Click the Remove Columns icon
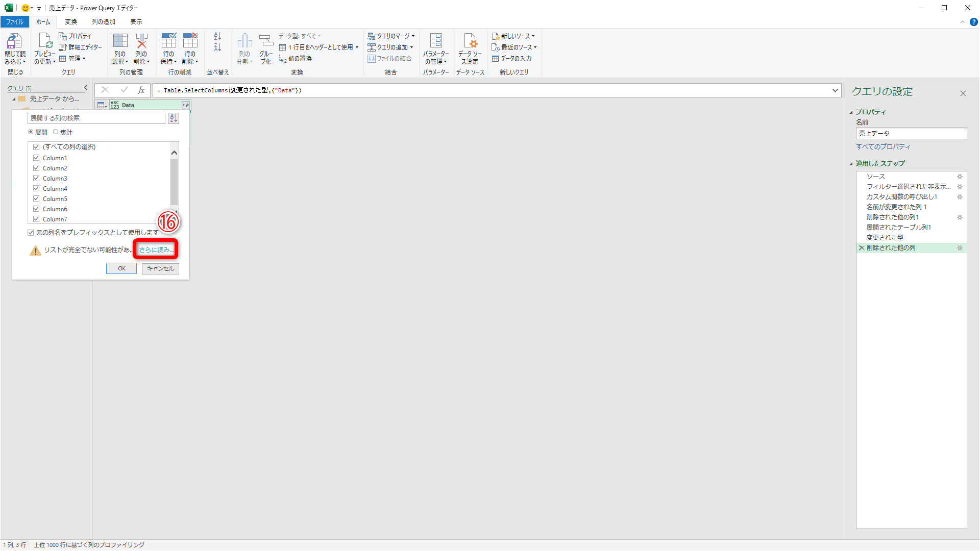 click(x=141, y=42)
